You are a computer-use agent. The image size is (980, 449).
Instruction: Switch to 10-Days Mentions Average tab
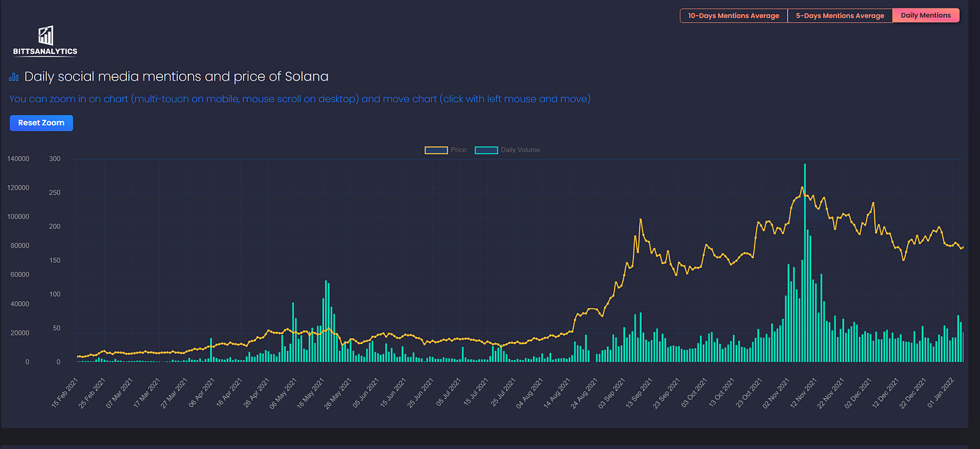coord(734,15)
